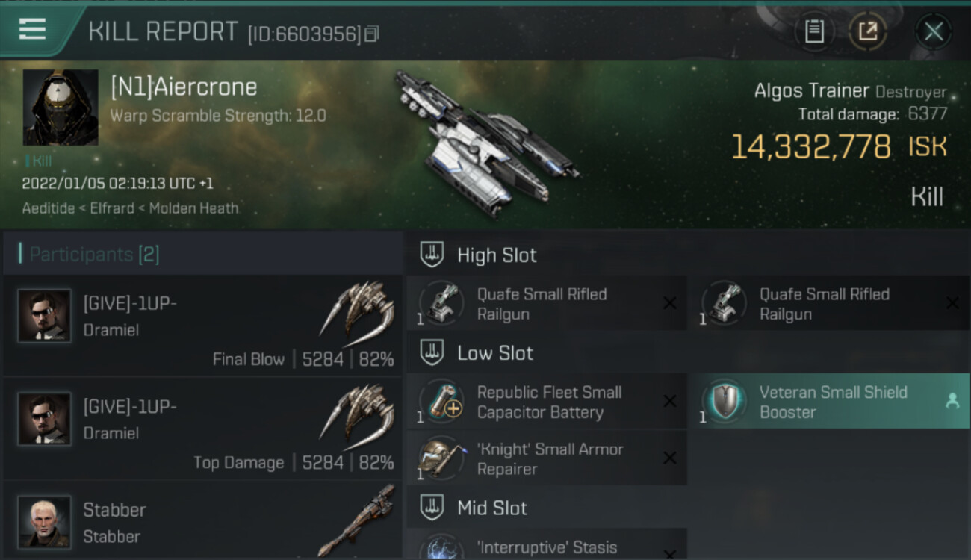Select the Stabber participant portrait
Viewport: 971px width, 560px height.
click(x=45, y=521)
